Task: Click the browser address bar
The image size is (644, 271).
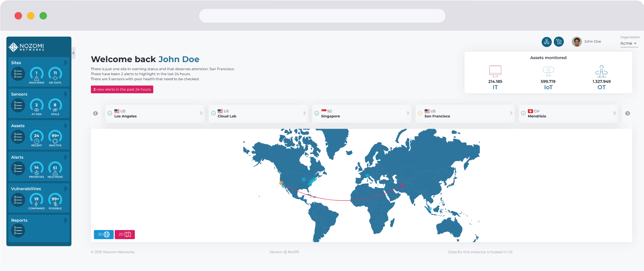Action: tap(322, 16)
